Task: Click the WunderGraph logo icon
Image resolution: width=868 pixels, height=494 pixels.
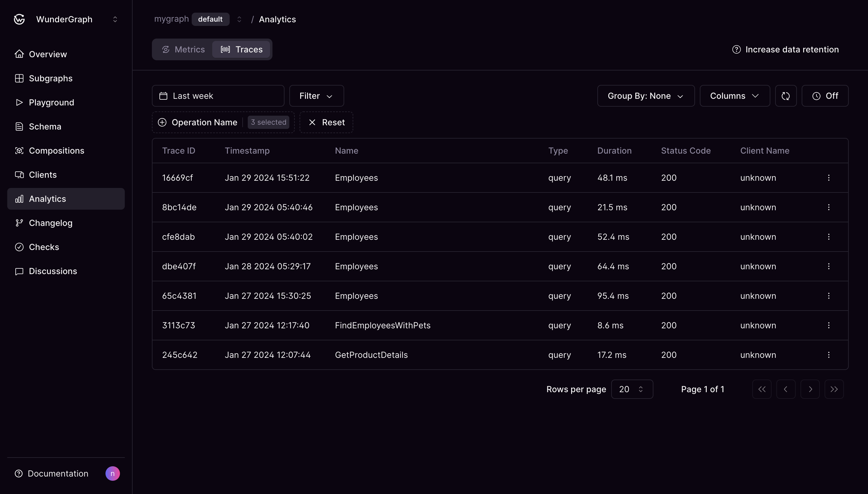Action: [19, 19]
